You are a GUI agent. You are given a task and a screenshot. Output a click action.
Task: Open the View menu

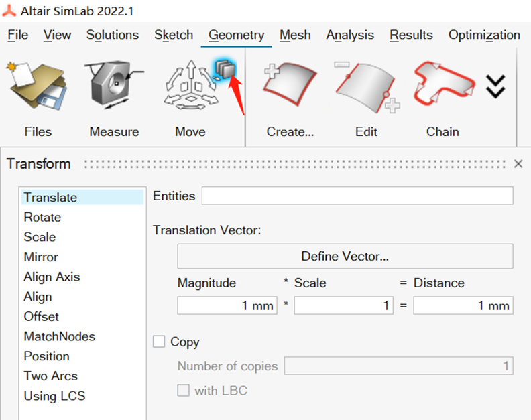57,35
